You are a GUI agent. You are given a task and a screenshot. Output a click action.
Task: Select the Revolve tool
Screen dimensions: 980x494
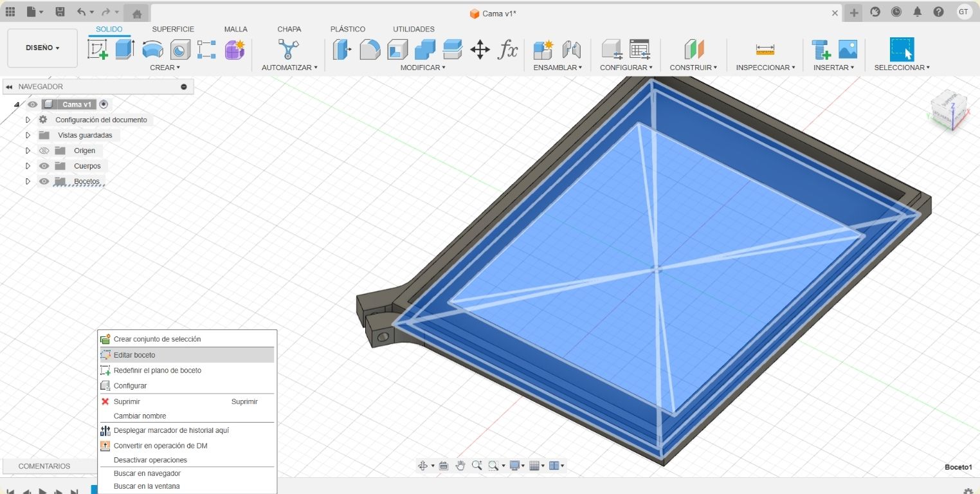coord(152,50)
